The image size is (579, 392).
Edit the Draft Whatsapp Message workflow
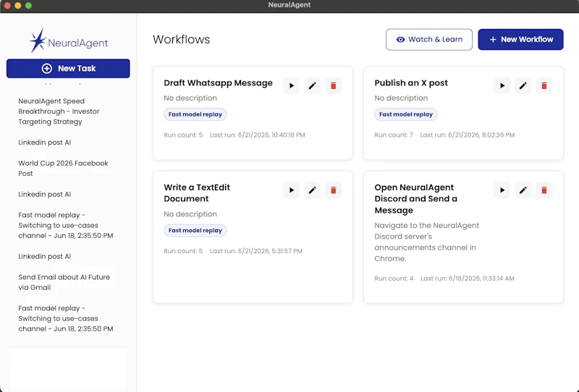coord(313,85)
